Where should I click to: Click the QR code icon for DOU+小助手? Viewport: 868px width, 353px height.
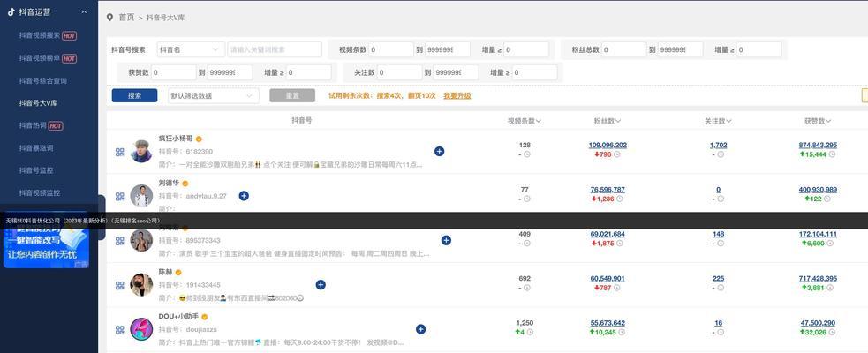coord(119,330)
